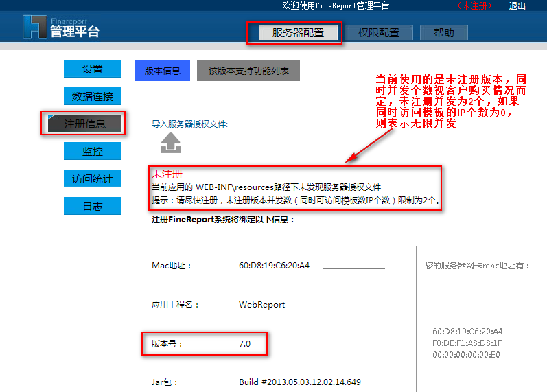The image size is (547, 392).
Task: Click the 版本号 value 7.0
Action: (244, 344)
